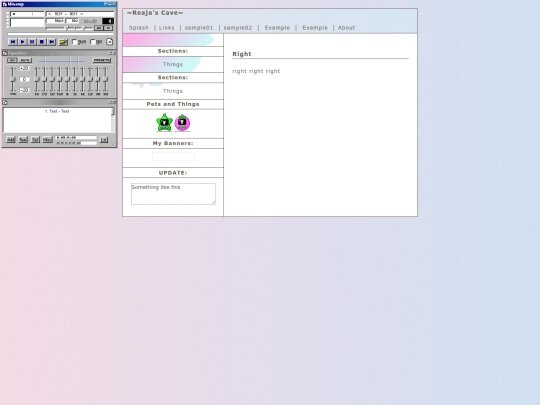This screenshot has width=540, height=405.
Task: Adjust the Winamp volume slider
Action: [60, 28]
